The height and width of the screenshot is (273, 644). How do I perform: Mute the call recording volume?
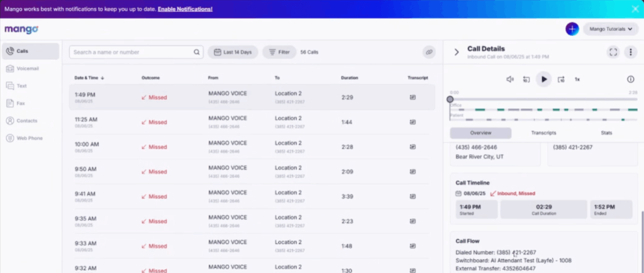510,79
